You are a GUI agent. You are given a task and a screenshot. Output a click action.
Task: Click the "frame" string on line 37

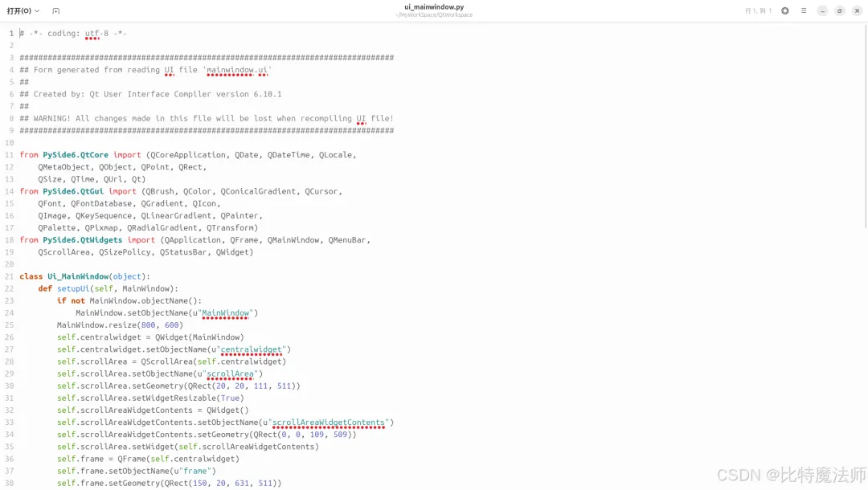click(194, 472)
